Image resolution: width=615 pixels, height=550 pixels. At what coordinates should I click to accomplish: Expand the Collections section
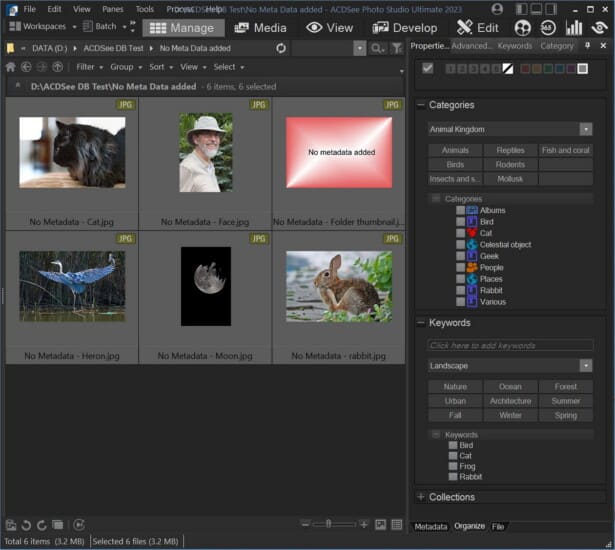click(421, 497)
